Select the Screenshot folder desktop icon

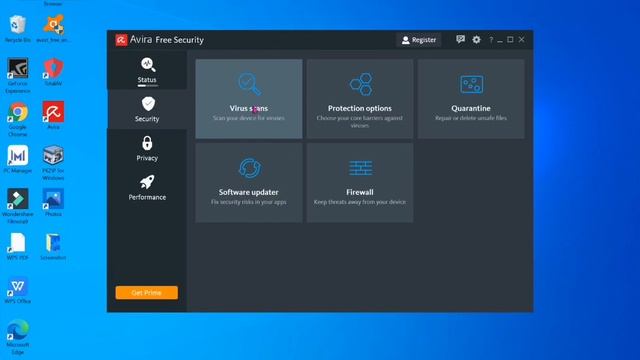[x=53, y=247]
